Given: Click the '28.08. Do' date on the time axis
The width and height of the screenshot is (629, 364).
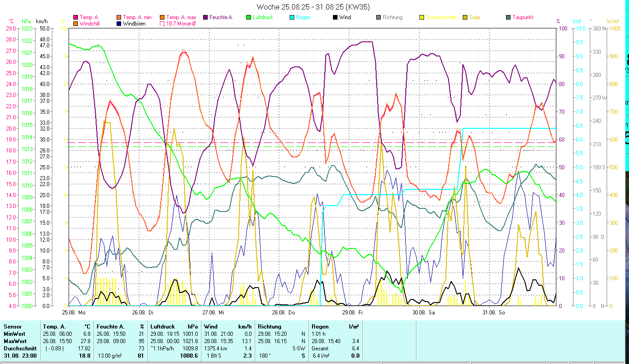Looking at the screenshot, I should coord(284,313).
